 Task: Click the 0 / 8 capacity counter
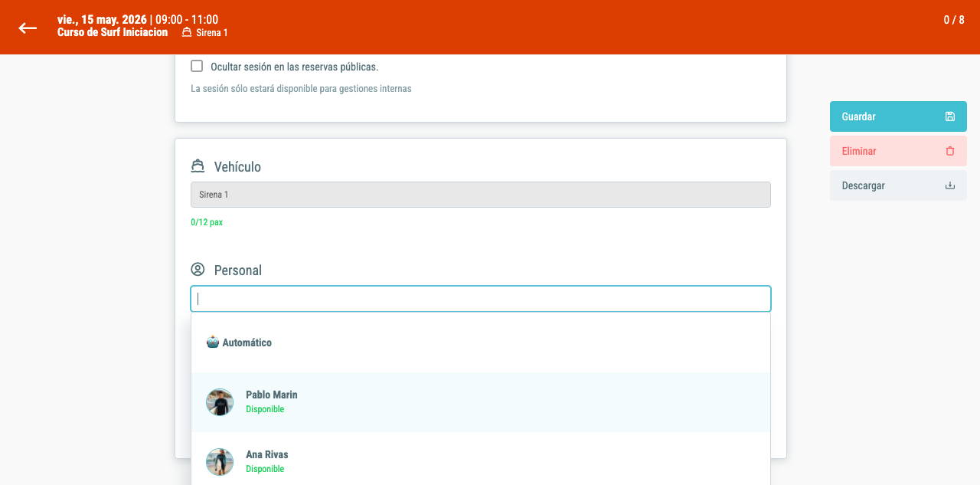(x=954, y=20)
